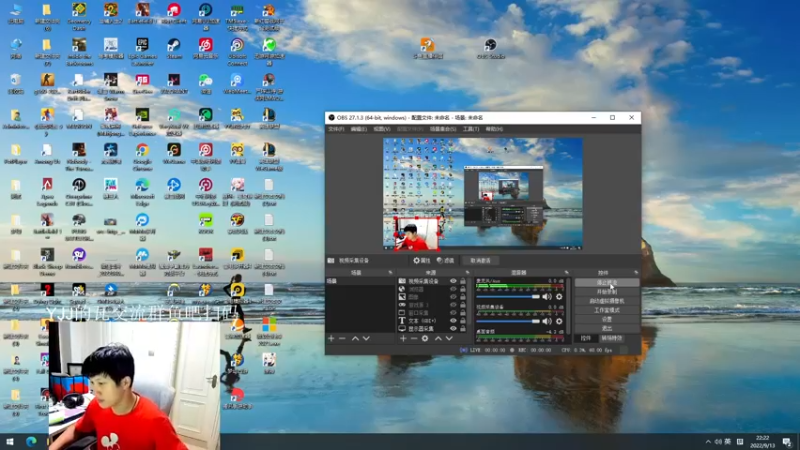Remove selected source with minus button

[x=414, y=338]
